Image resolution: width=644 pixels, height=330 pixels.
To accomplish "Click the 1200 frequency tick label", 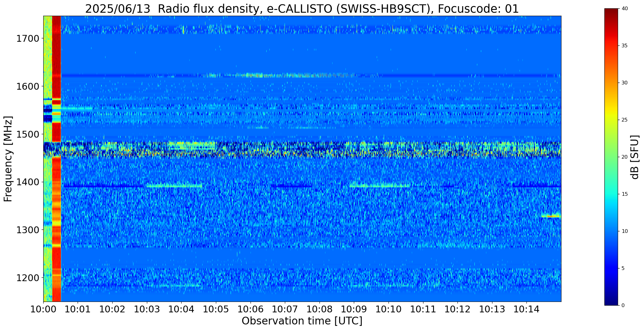I will pos(28,278).
